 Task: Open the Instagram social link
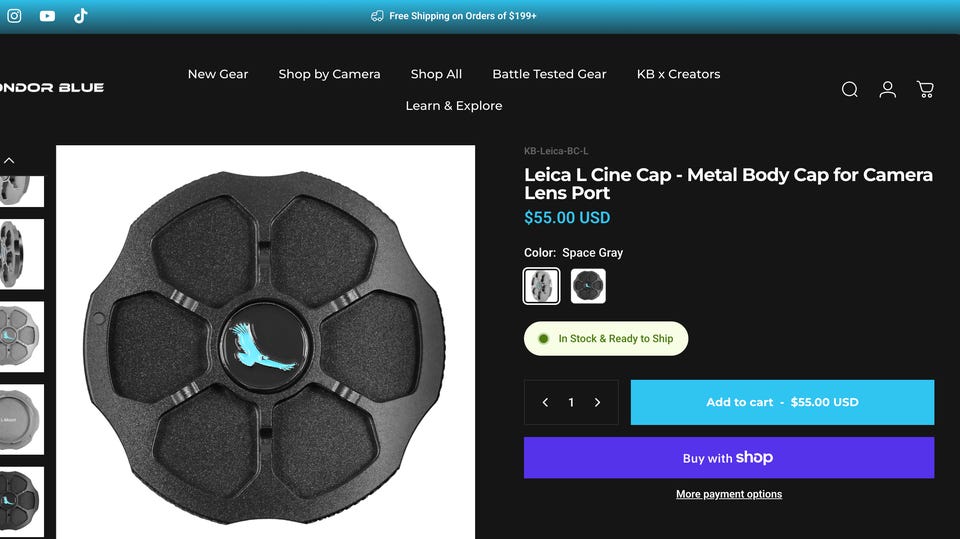point(14,16)
